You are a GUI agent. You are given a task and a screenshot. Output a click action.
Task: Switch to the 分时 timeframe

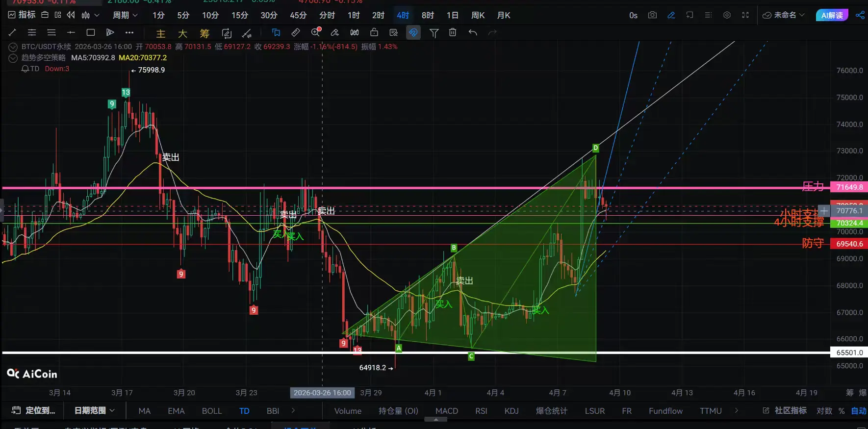pos(327,15)
